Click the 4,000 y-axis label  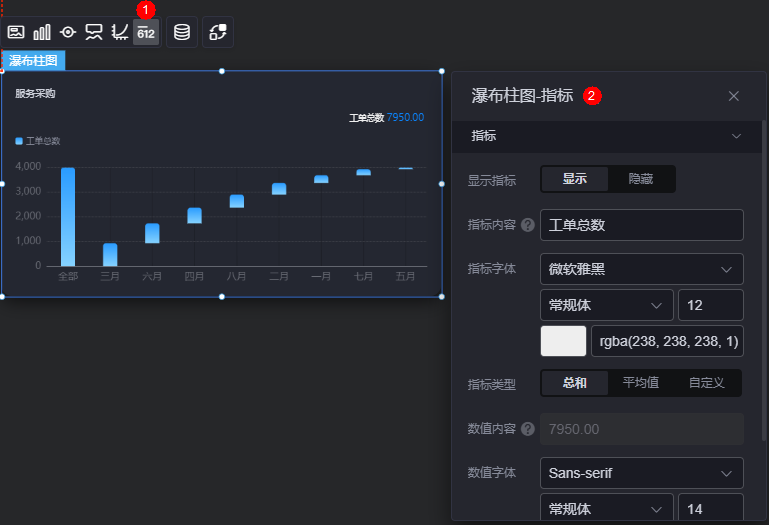(28, 167)
